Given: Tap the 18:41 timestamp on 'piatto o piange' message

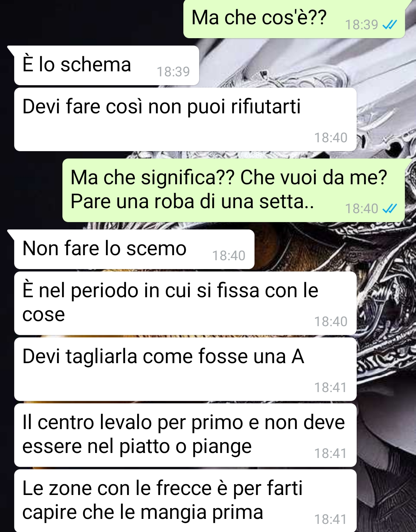Looking at the screenshot, I should coord(330,453).
